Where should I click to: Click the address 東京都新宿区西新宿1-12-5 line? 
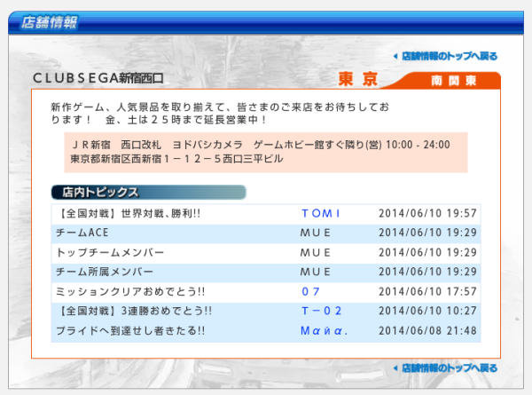[176, 159]
